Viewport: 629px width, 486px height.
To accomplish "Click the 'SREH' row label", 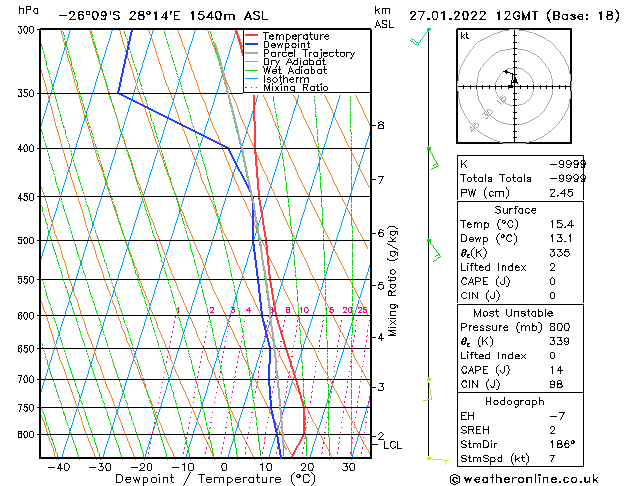I will [475, 430].
